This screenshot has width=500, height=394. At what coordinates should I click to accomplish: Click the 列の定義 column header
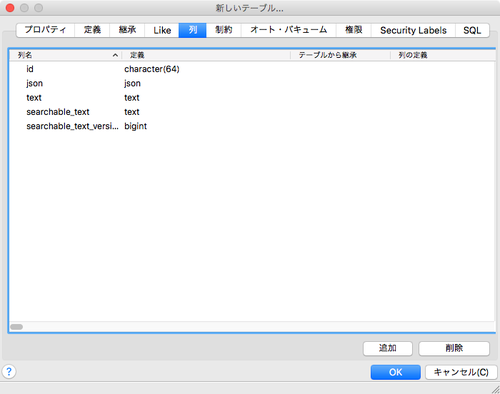443,55
